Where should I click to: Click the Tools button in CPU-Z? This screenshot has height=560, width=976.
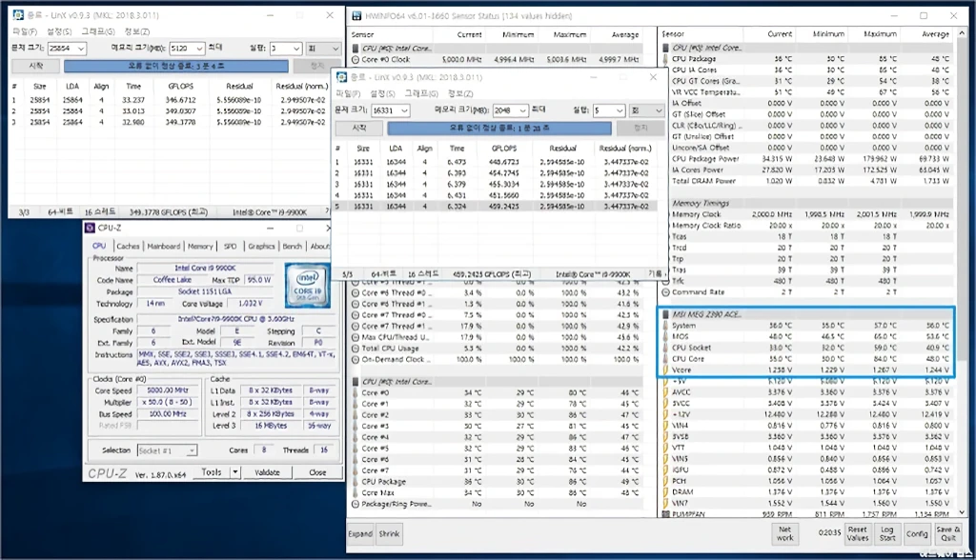click(x=212, y=472)
